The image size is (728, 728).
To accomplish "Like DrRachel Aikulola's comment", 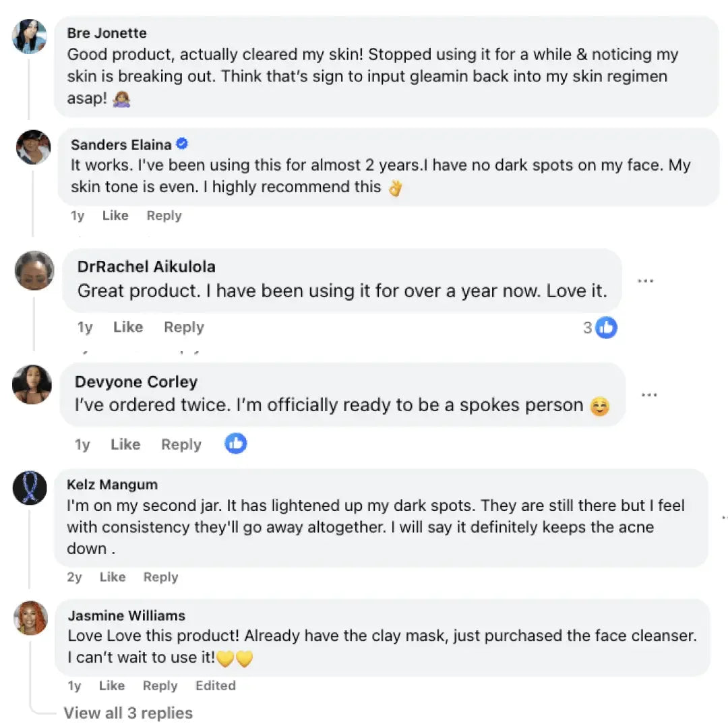I will pos(127,328).
